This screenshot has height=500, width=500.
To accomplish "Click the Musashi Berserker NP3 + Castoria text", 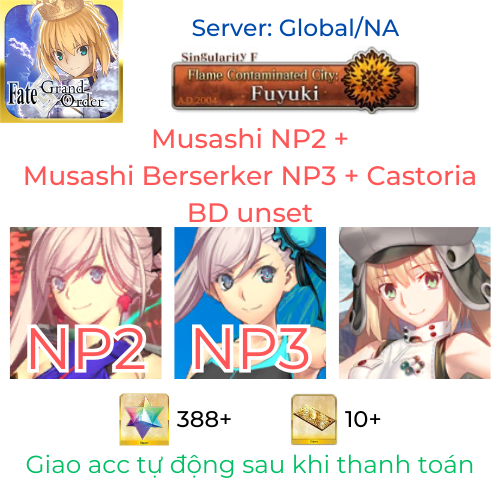I will (x=250, y=176).
